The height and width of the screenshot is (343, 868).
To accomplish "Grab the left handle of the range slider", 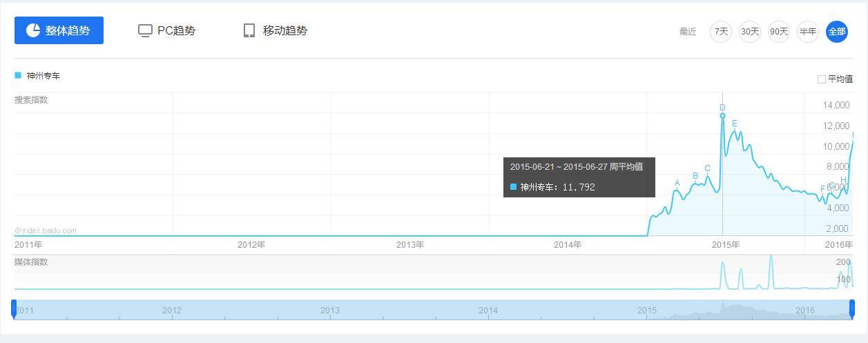I will [14, 308].
